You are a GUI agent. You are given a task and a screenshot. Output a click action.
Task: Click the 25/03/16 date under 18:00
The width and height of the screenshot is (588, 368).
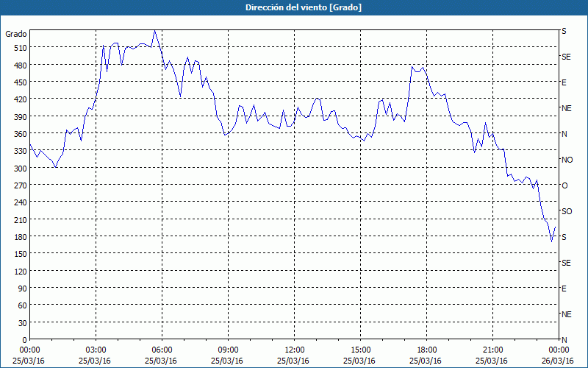click(x=426, y=361)
